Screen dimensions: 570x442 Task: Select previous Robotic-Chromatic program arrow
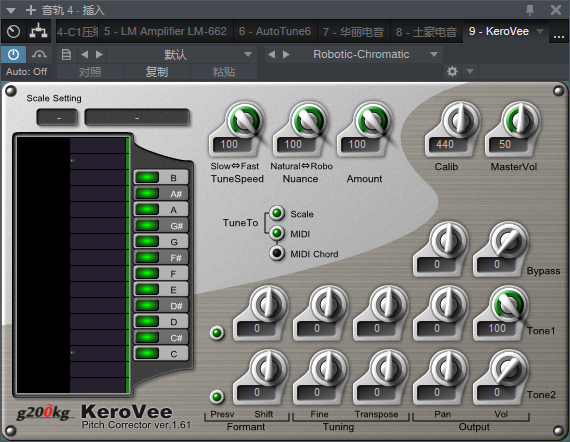271,55
